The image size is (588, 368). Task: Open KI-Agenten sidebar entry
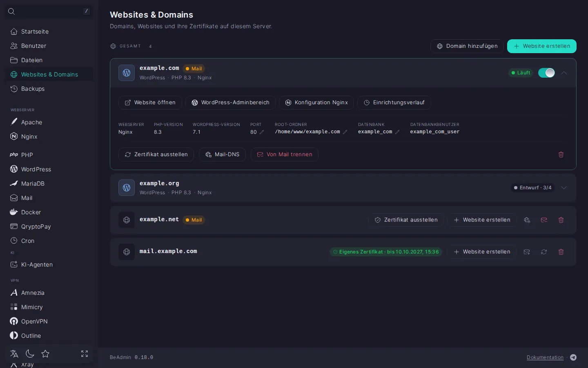[x=49, y=265]
